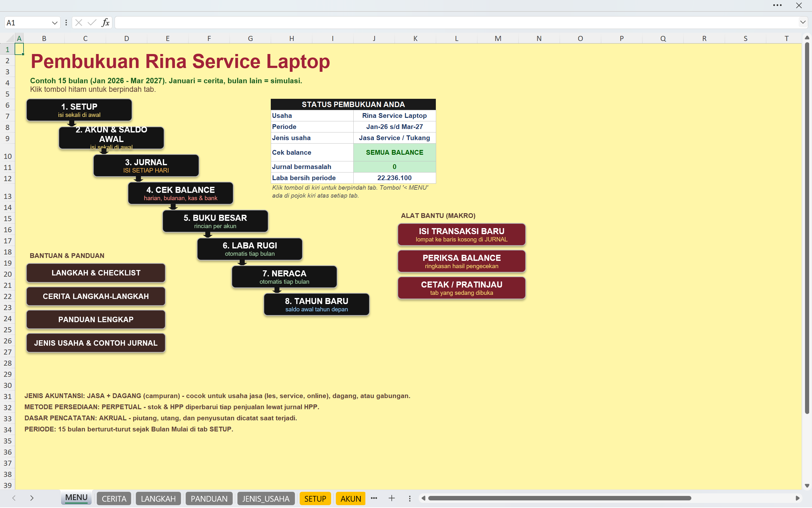The height and width of the screenshot is (508, 812).
Task: Open the 4. CEK BALANCE button
Action: (181, 193)
